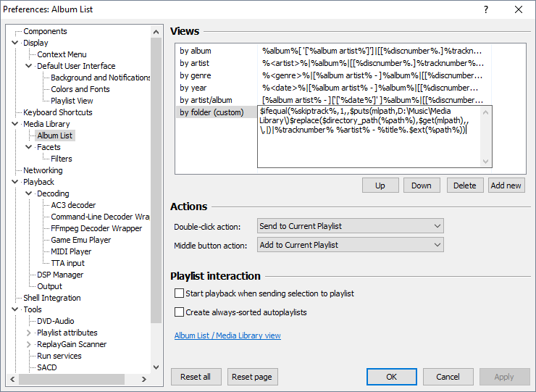Move the selected view Up

tap(380, 185)
